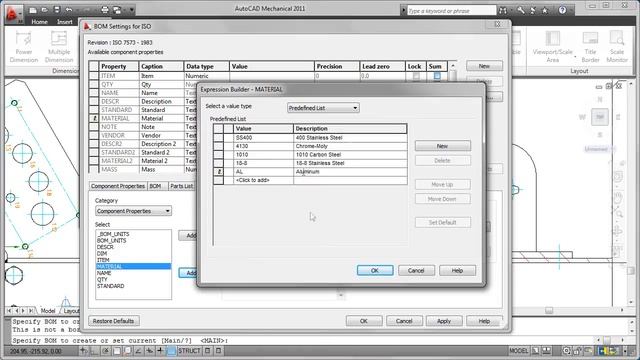This screenshot has width=640, height=360.
Task: Open the Category Component Properties dropdown
Action: pos(133,211)
